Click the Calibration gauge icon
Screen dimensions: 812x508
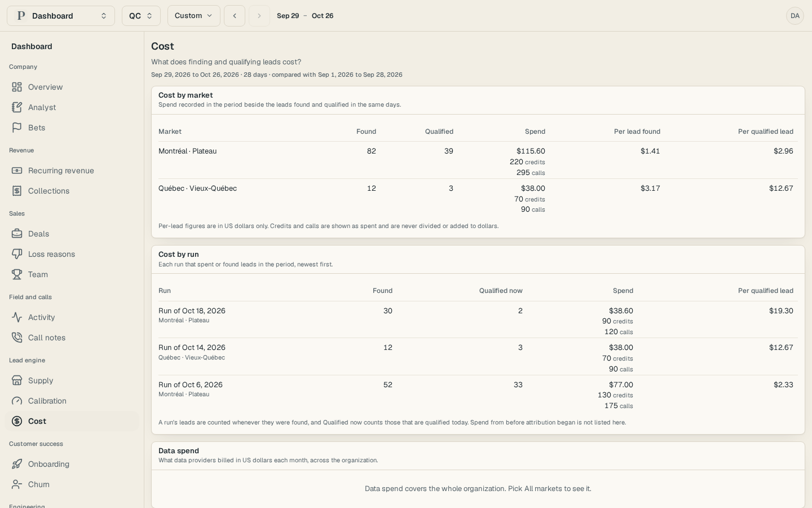click(17, 401)
